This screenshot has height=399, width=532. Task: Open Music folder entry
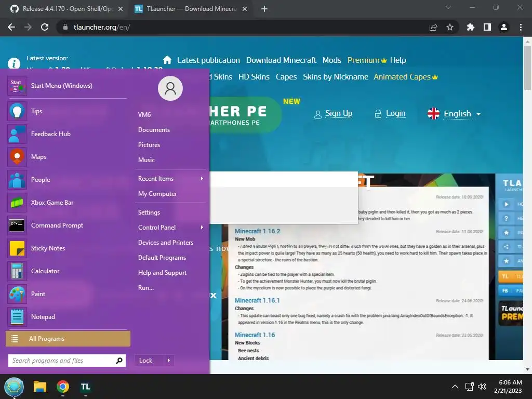(146, 160)
